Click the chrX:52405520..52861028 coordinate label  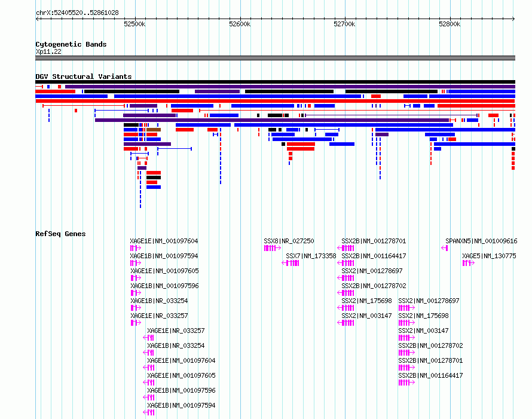[x=77, y=13]
